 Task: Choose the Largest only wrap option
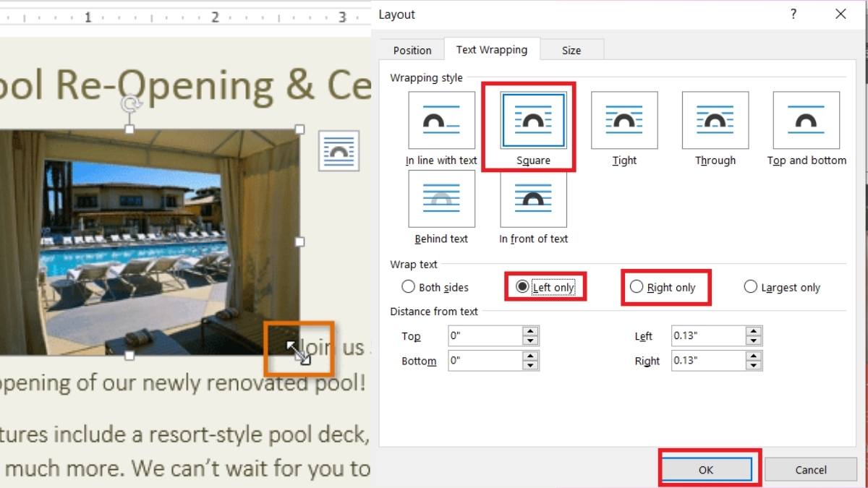point(751,287)
